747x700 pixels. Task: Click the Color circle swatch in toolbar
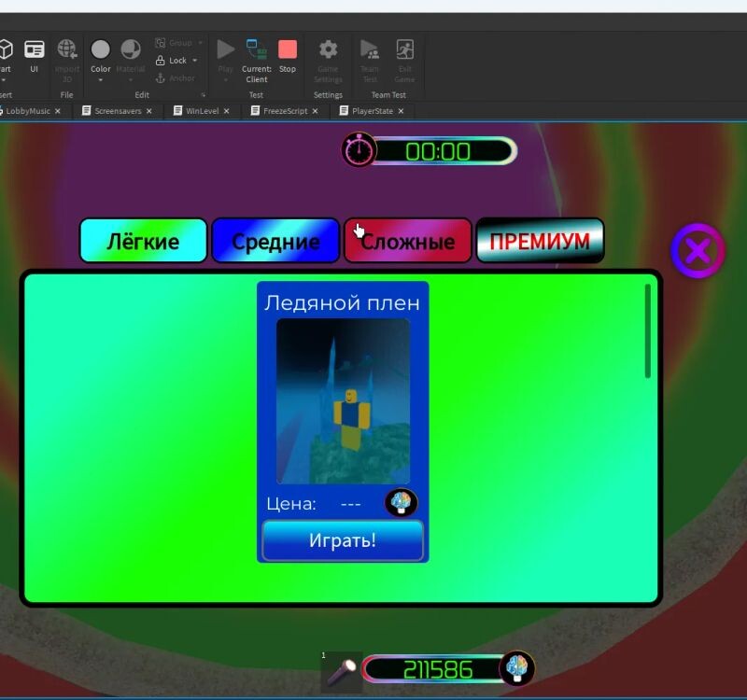(101, 49)
